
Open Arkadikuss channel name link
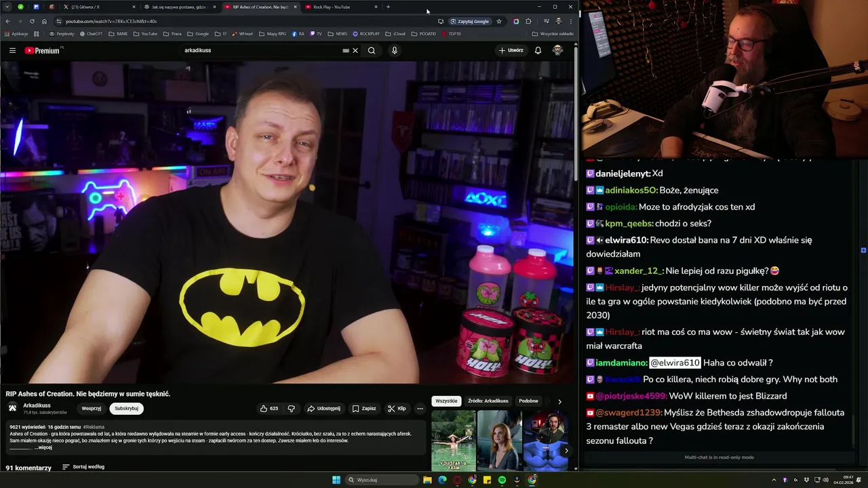[37, 405]
